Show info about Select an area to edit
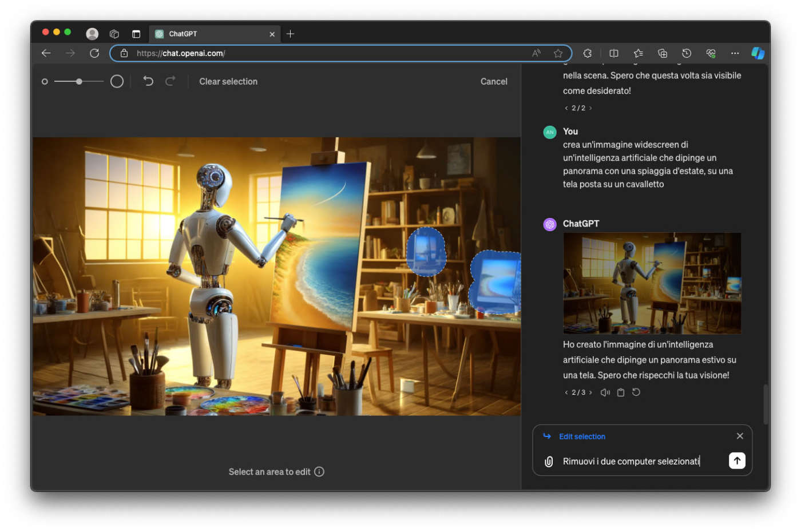 [x=319, y=472]
